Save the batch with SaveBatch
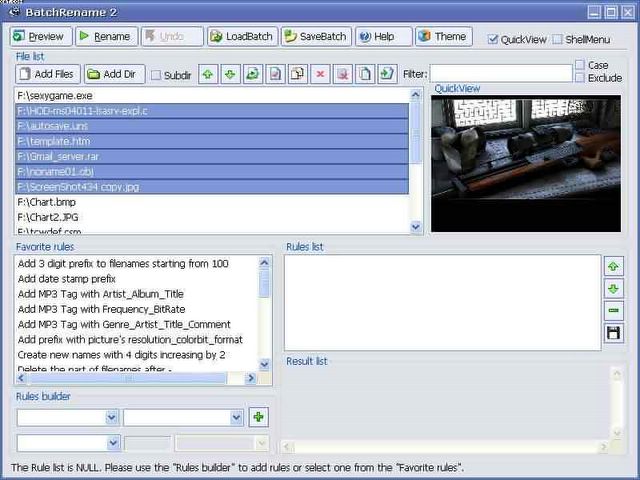Screen dimensions: 640x480 (316, 37)
